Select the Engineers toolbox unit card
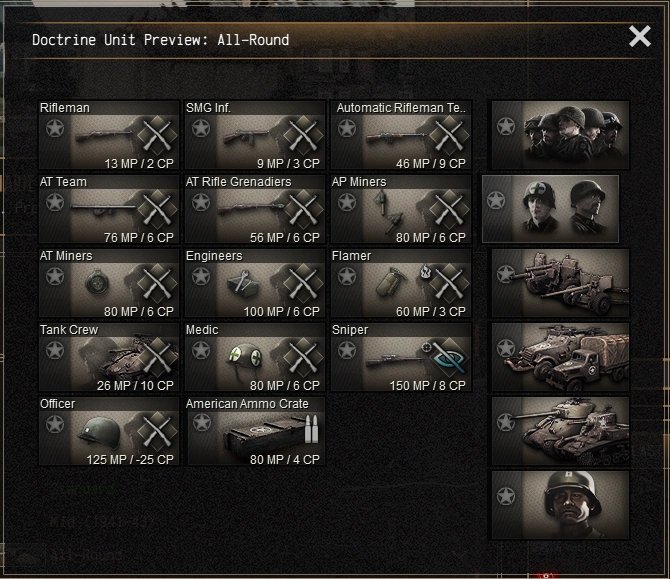This screenshot has width=670, height=579. [255, 283]
